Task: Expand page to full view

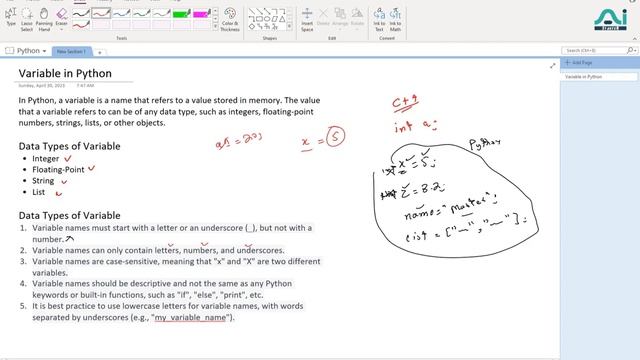Action: pos(553,66)
